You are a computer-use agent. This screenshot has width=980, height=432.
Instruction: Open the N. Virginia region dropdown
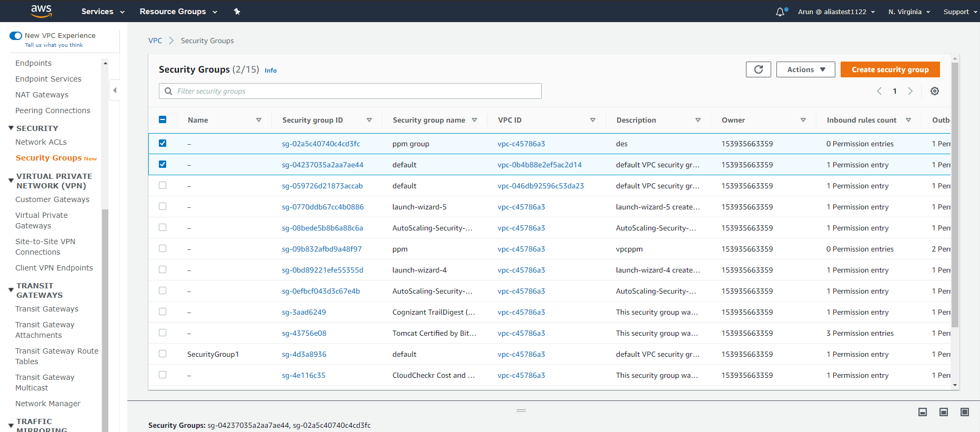pyautogui.click(x=908, y=12)
